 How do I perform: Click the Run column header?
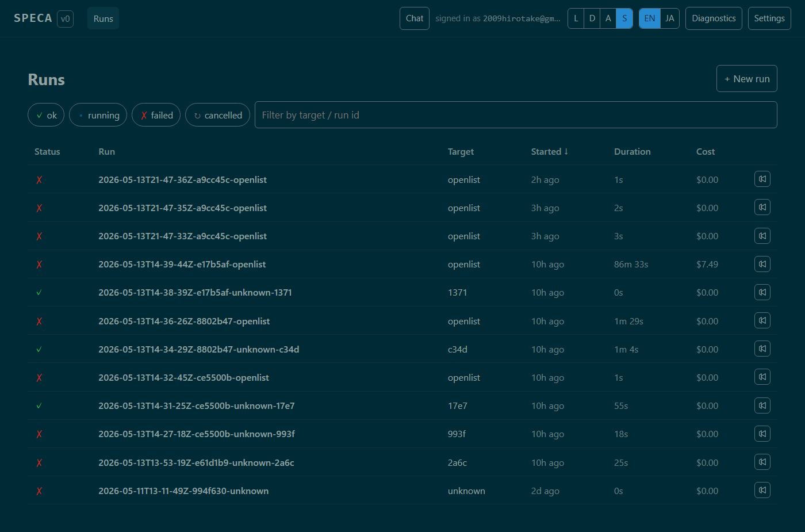[107, 152]
